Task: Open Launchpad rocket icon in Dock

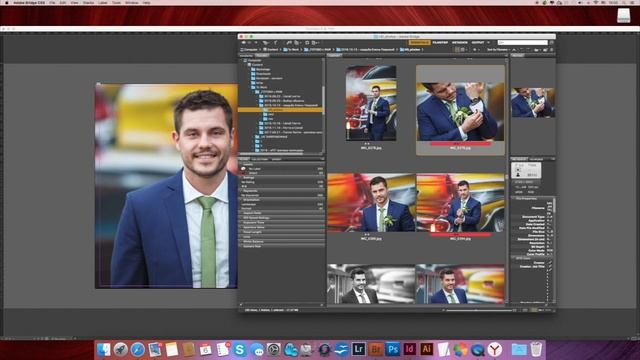Action: [120, 349]
